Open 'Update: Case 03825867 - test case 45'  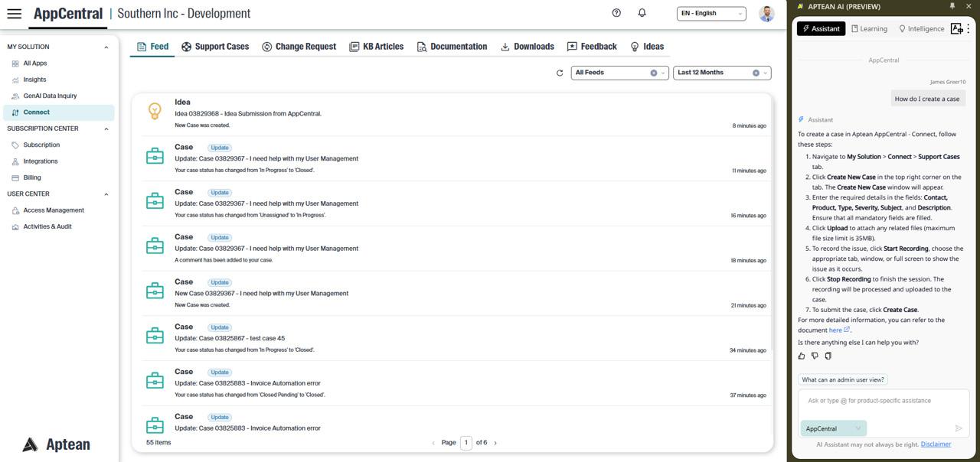[x=230, y=338]
